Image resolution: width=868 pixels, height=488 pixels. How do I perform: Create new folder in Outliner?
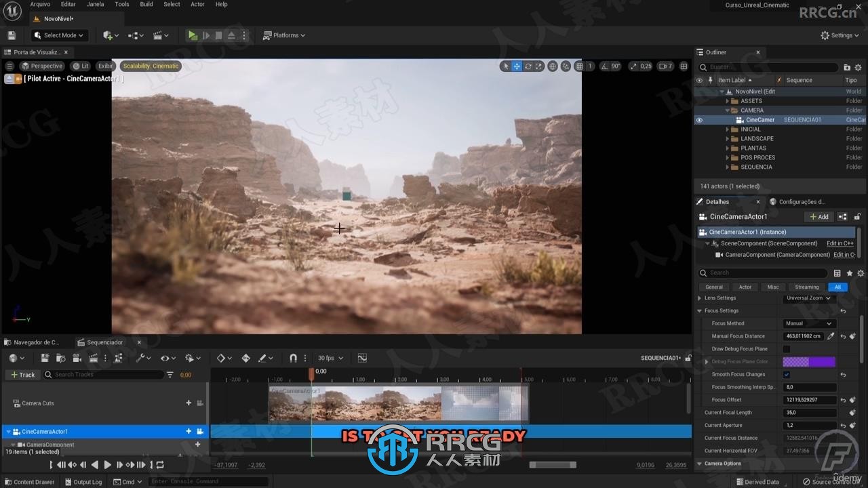point(847,67)
